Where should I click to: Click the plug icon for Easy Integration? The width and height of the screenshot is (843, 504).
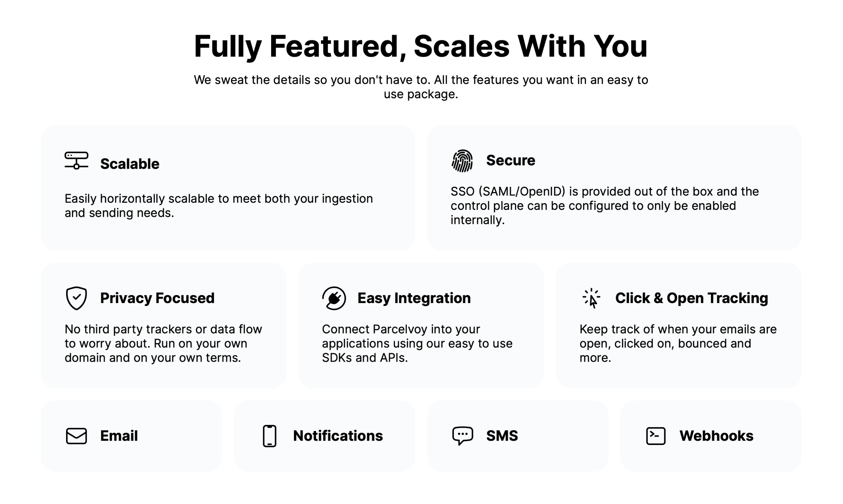pos(334,298)
